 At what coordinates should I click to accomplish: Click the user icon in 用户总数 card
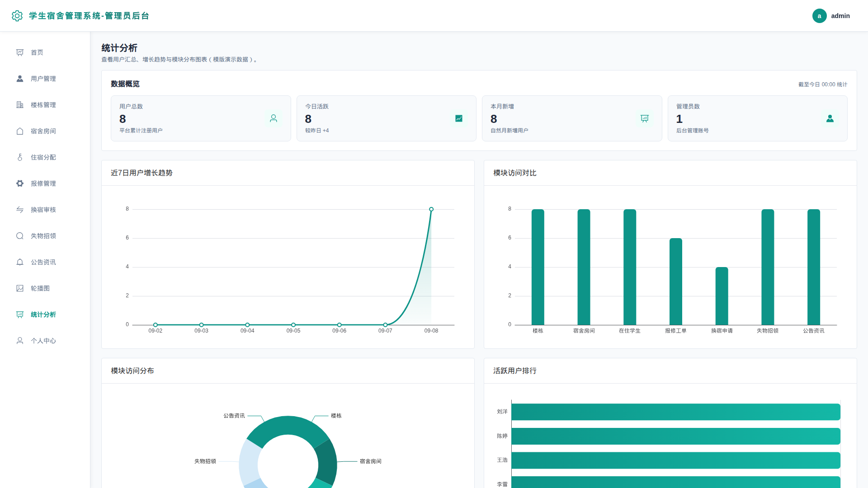[274, 118]
